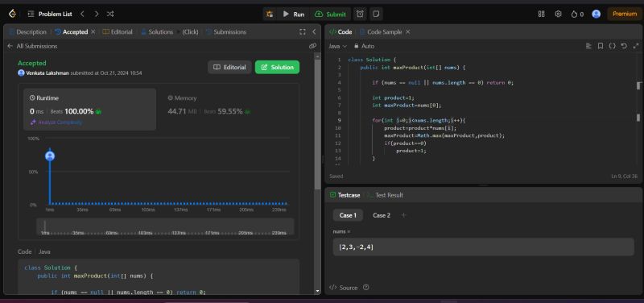The height and width of the screenshot is (303, 644).
Task: Open the Problem List panel
Action: click(x=50, y=14)
